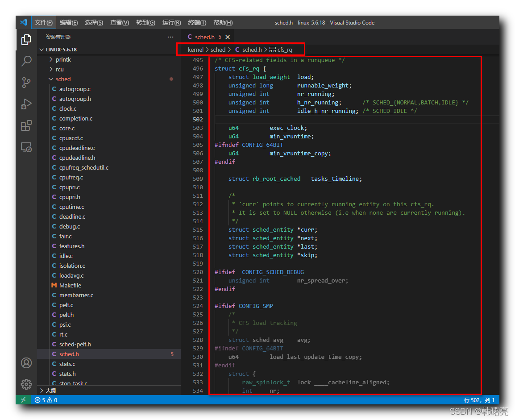Open the 选择(S) menu
This screenshot has width=515, height=420.
pos(94,22)
